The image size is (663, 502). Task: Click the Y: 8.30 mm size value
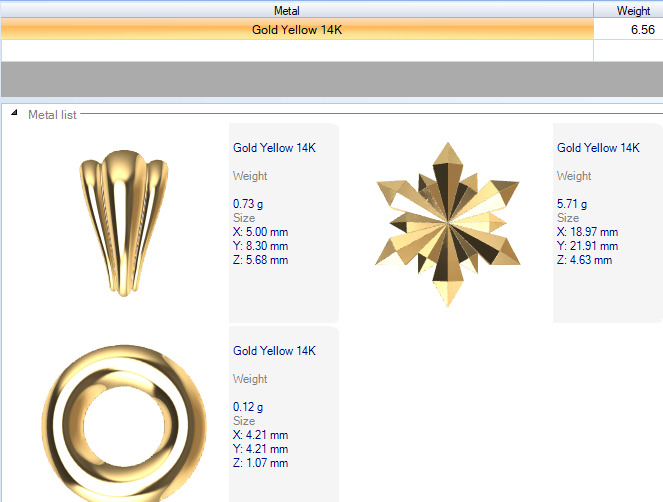(260, 246)
